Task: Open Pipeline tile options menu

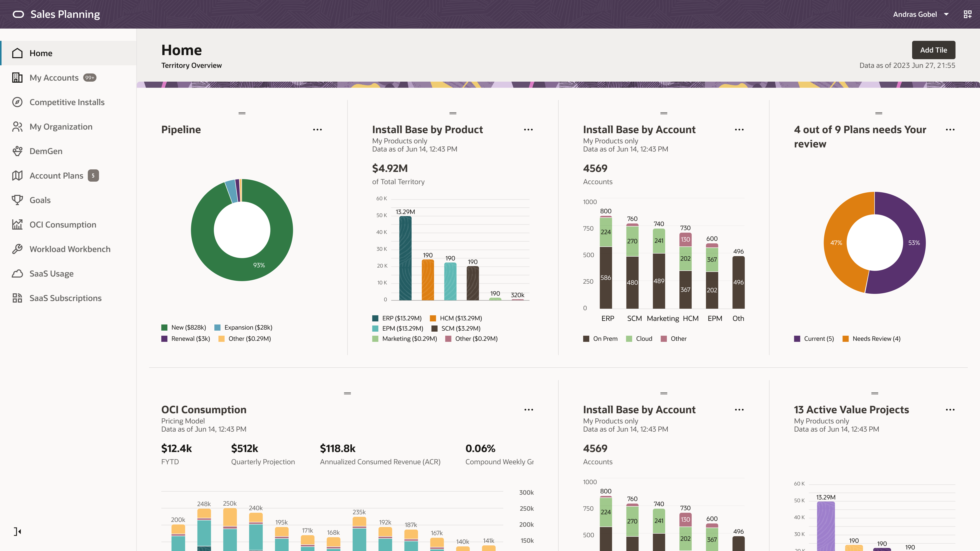Action: coord(317,130)
